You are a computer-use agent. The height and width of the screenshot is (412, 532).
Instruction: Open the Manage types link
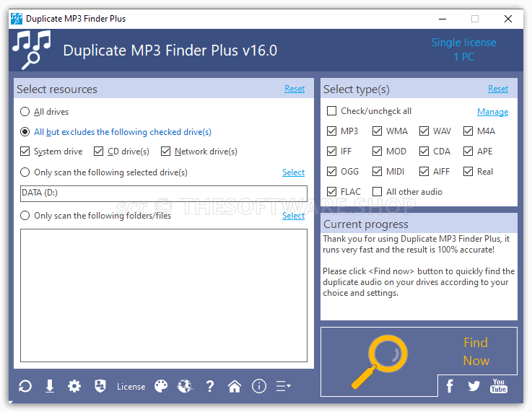point(492,112)
